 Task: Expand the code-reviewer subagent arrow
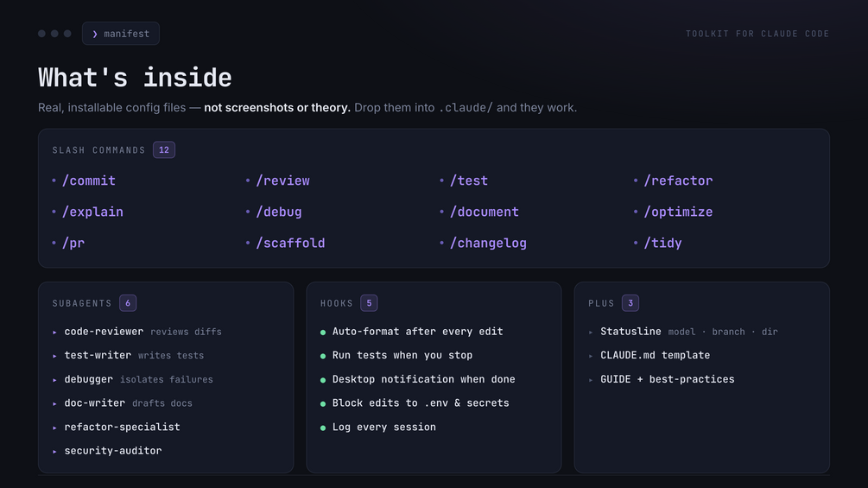(54, 333)
